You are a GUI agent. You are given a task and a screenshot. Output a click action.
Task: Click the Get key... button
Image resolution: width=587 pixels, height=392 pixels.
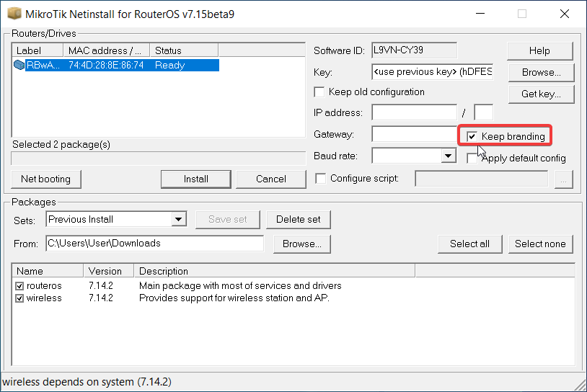(x=540, y=94)
